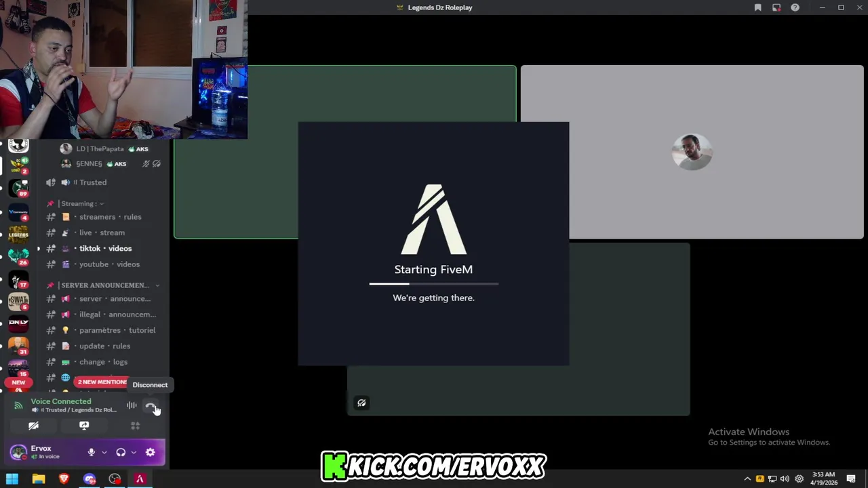This screenshot has height=488, width=868.
Task: Open server icon with 31 badge
Action: (x=18, y=346)
